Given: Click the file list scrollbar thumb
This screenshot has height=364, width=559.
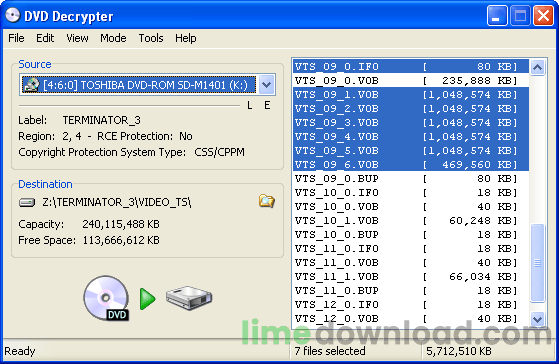Looking at the screenshot, I should [x=537, y=263].
